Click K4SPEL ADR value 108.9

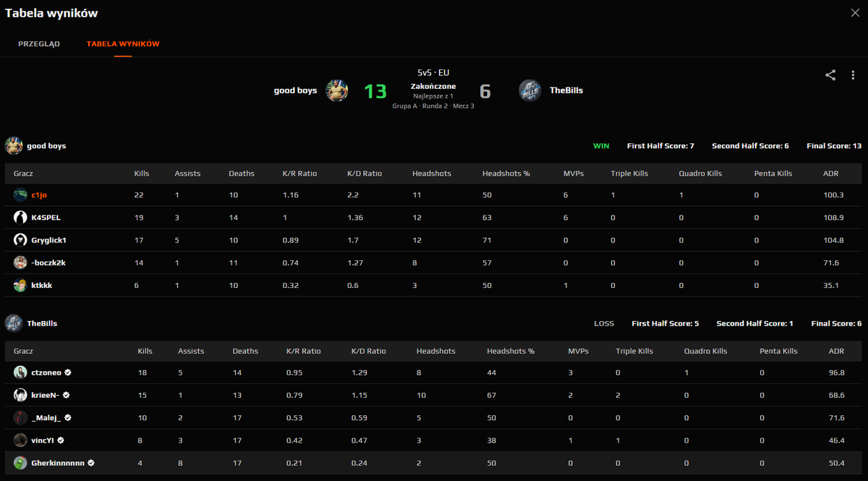point(833,218)
